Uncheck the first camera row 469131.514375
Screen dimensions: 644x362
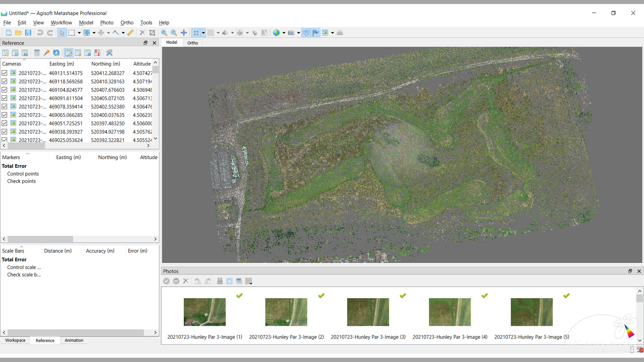tap(4, 73)
